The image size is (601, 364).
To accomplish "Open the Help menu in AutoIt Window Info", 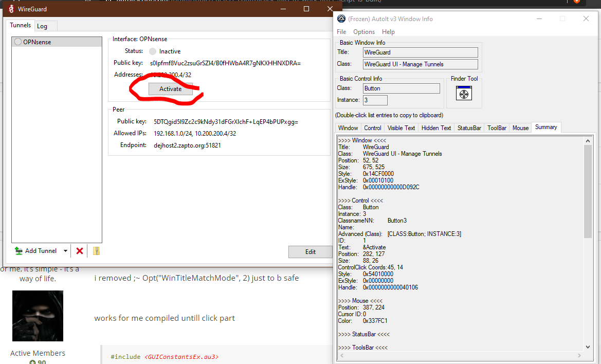I will 388,32.
